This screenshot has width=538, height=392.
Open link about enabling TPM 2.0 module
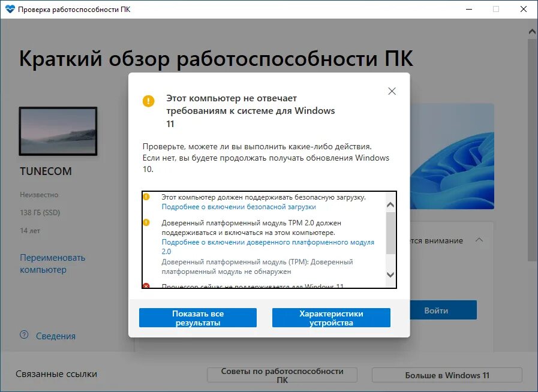(268, 246)
